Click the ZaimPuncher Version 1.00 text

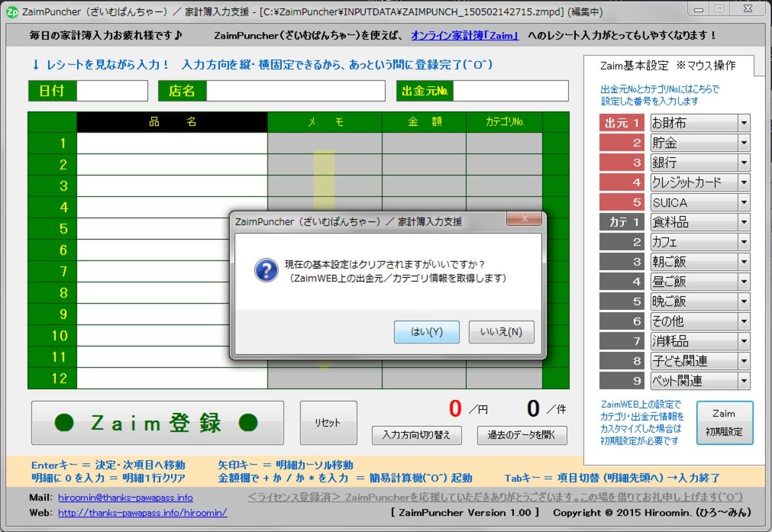tap(464, 513)
